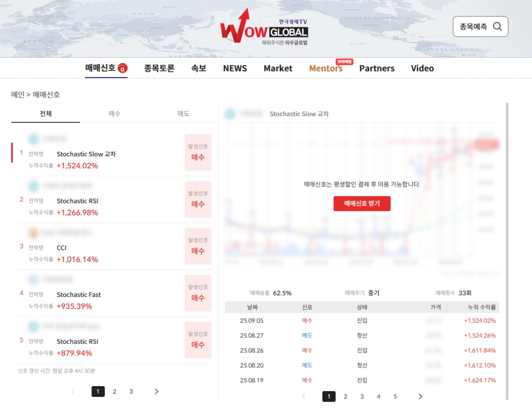Click next arrow in history table pagination
The image size is (532, 411).
[x=420, y=397]
